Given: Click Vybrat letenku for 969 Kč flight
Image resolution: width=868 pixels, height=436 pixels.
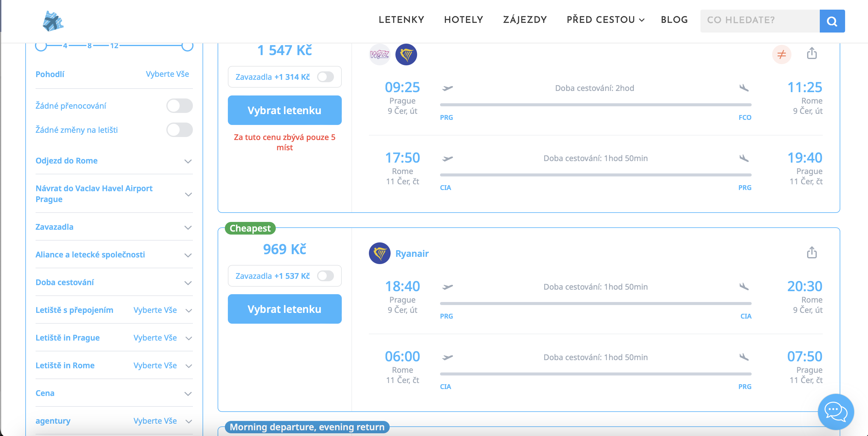Looking at the screenshot, I should pyautogui.click(x=285, y=309).
